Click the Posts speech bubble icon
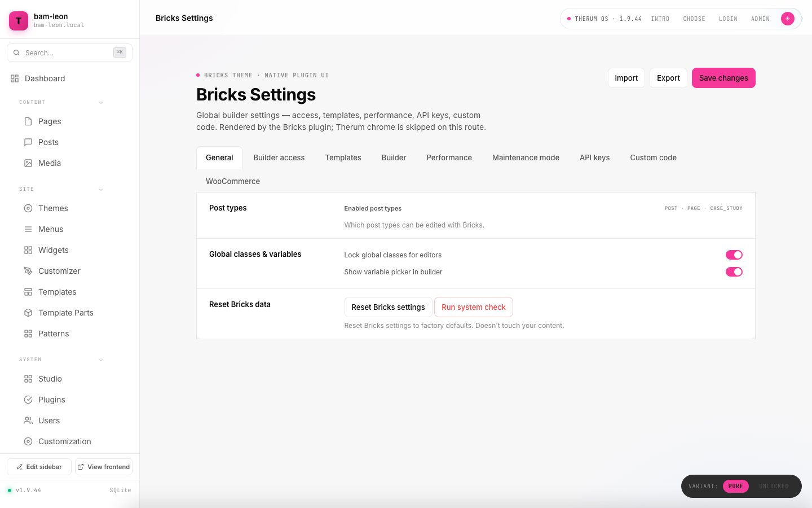The height and width of the screenshot is (508, 812). [28, 142]
